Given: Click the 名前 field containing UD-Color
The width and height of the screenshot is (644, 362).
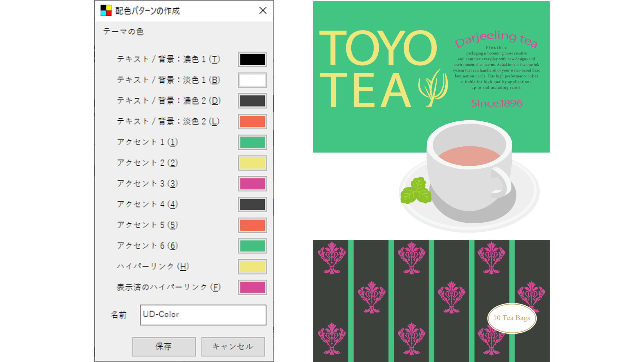Looking at the screenshot, I should tap(203, 315).
